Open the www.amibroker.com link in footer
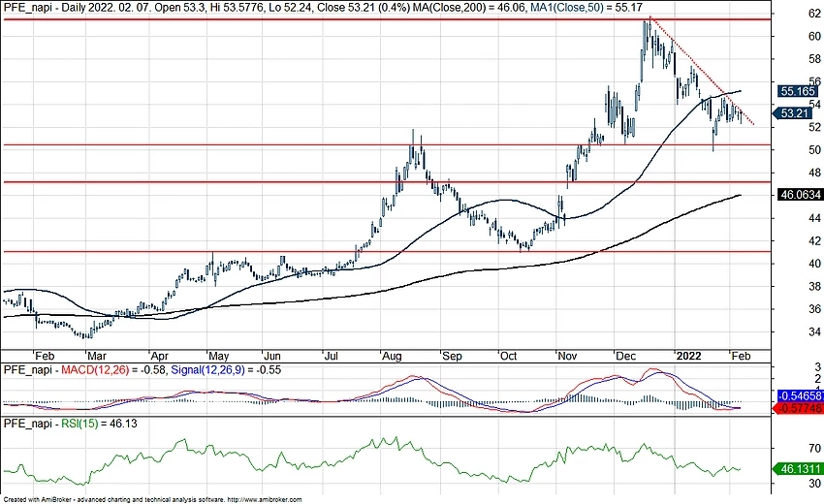The image size is (824, 504). 265,500
